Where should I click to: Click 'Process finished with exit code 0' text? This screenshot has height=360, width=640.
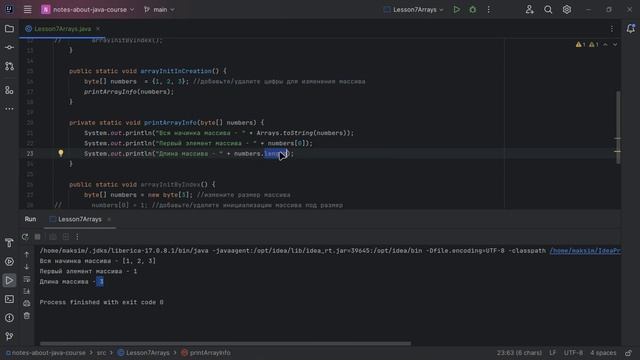click(101, 302)
